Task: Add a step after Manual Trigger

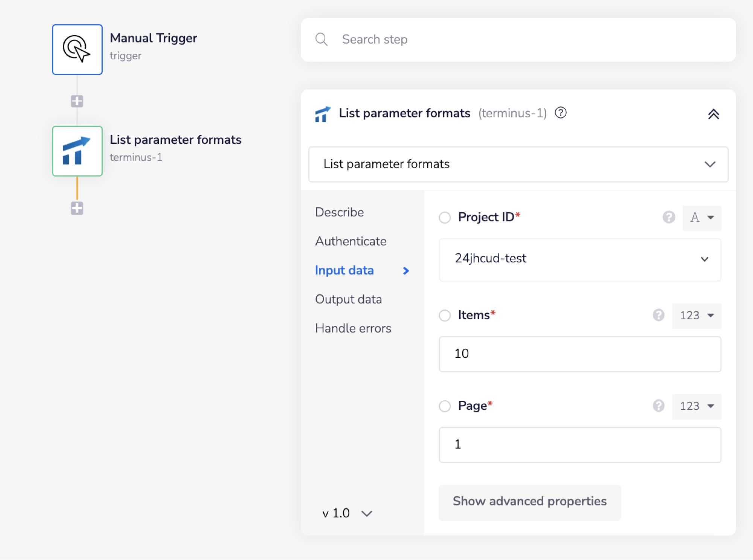Action: tap(77, 101)
